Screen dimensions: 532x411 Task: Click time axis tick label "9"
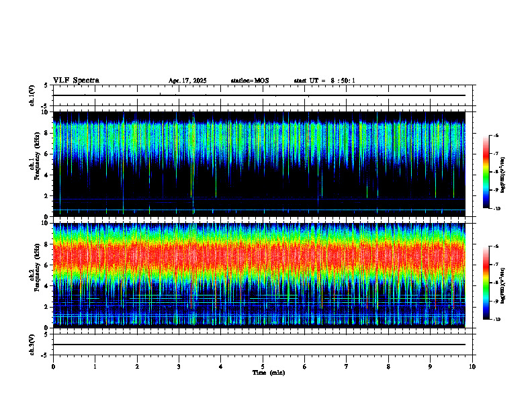(430, 367)
